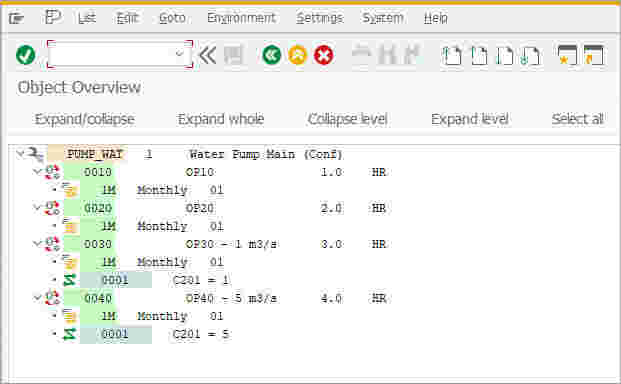The width and height of the screenshot is (621, 384).
Task: Click the dependency icon beside C201 = 5
Action: click(x=70, y=334)
